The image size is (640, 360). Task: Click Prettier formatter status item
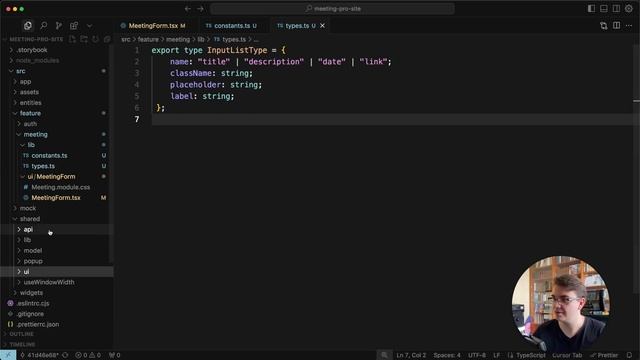pyautogui.click(x=604, y=355)
